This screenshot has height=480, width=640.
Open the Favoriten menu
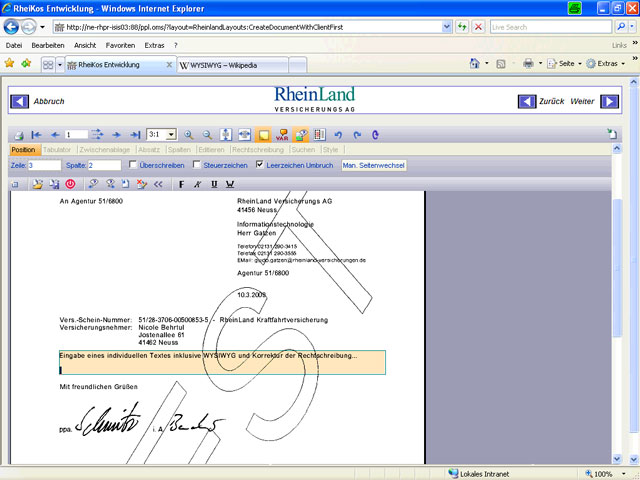tap(120, 45)
